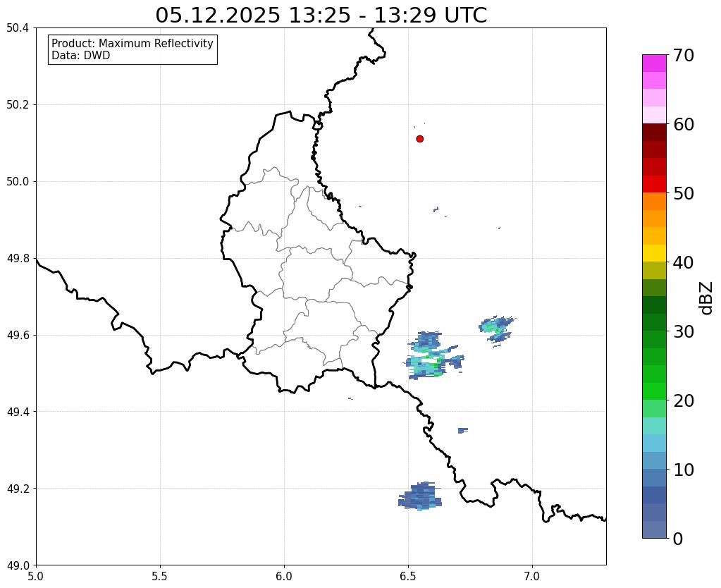Click colorbar tick label 20
Screen dimensions: 721x588
pos(684,400)
